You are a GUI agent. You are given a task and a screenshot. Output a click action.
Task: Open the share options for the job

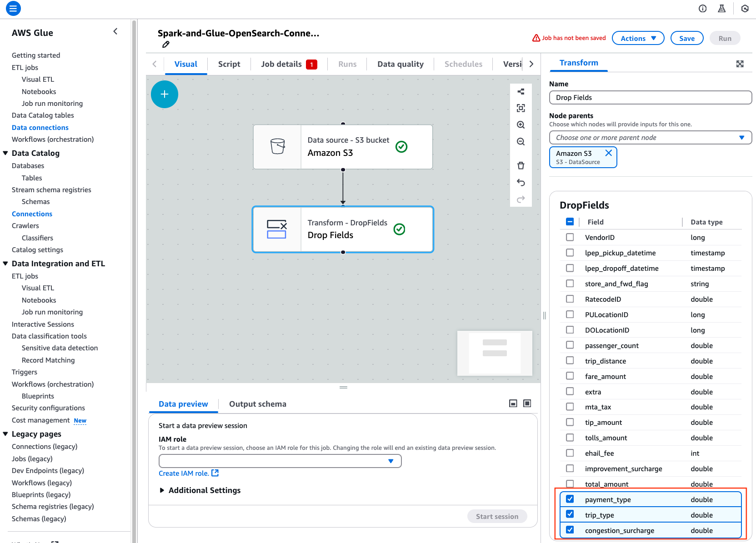click(x=521, y=91)
